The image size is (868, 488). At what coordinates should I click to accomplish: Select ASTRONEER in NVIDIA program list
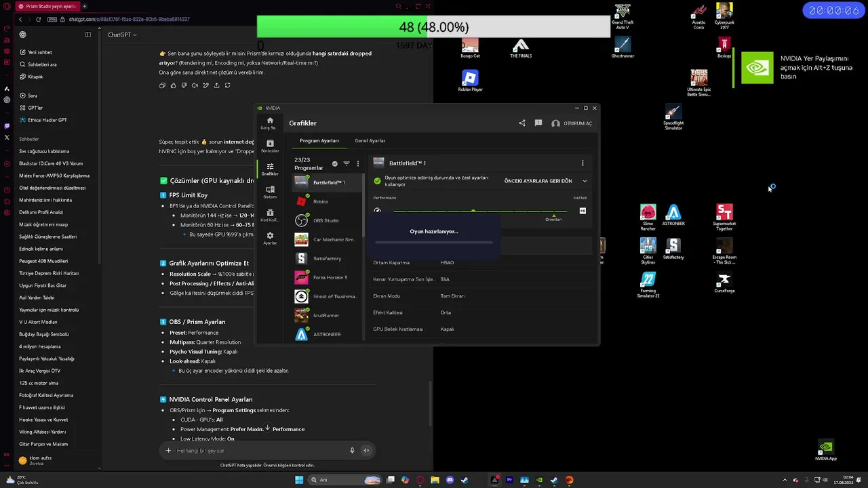[328, 334]
